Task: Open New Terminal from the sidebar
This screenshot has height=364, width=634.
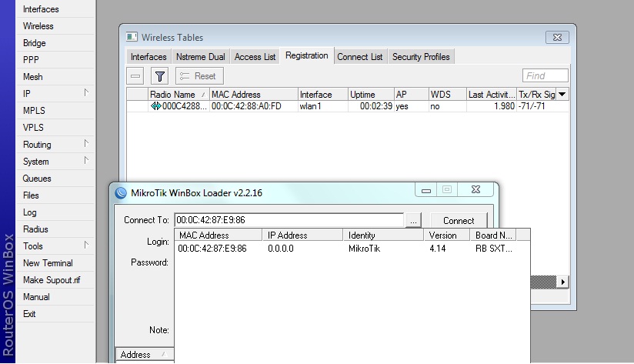Action: [55, 263]
